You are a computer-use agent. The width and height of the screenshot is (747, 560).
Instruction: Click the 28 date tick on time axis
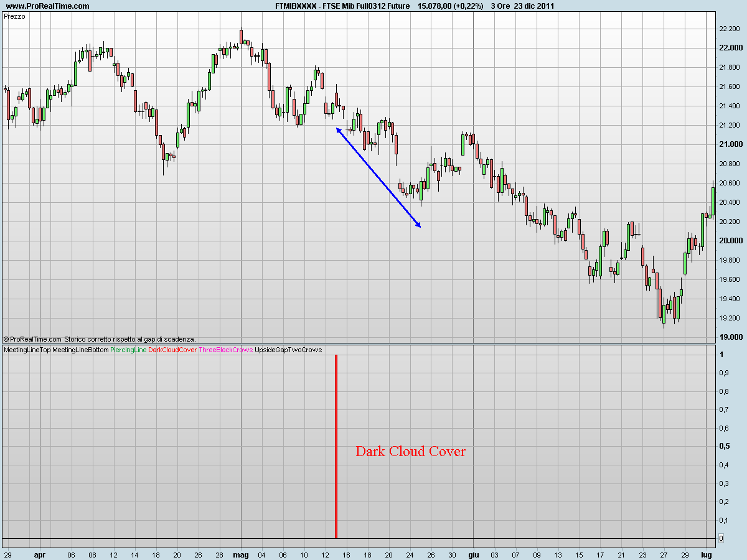(x=219, y=554)
